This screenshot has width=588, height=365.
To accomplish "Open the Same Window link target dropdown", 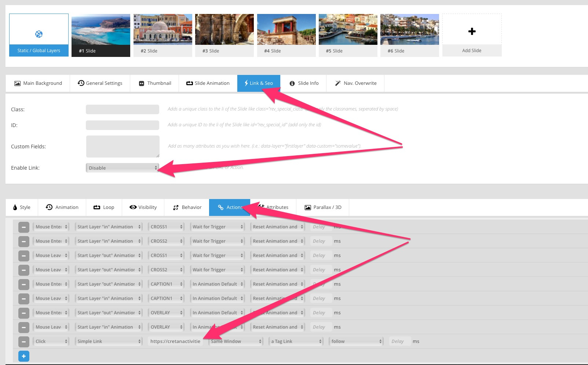I will pyautogui.click(x=236, y=341).
